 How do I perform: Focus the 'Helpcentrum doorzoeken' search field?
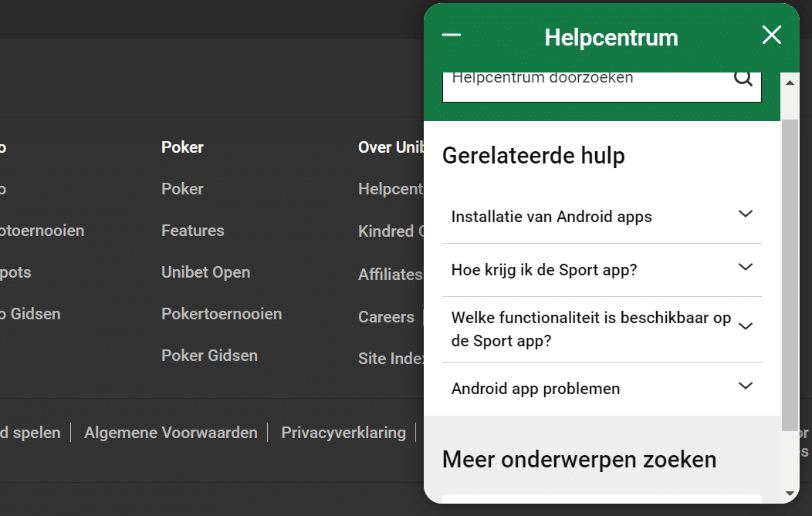coord(587,81)
